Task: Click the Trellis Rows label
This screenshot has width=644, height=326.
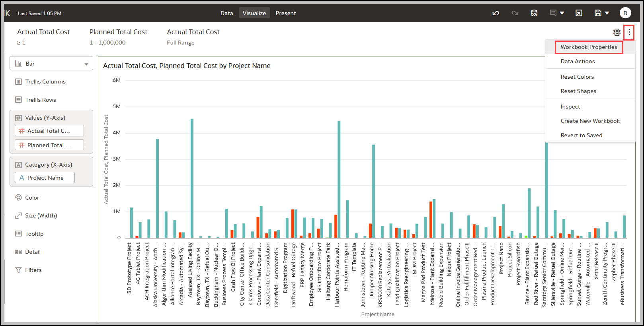Action: pos(41,100)
